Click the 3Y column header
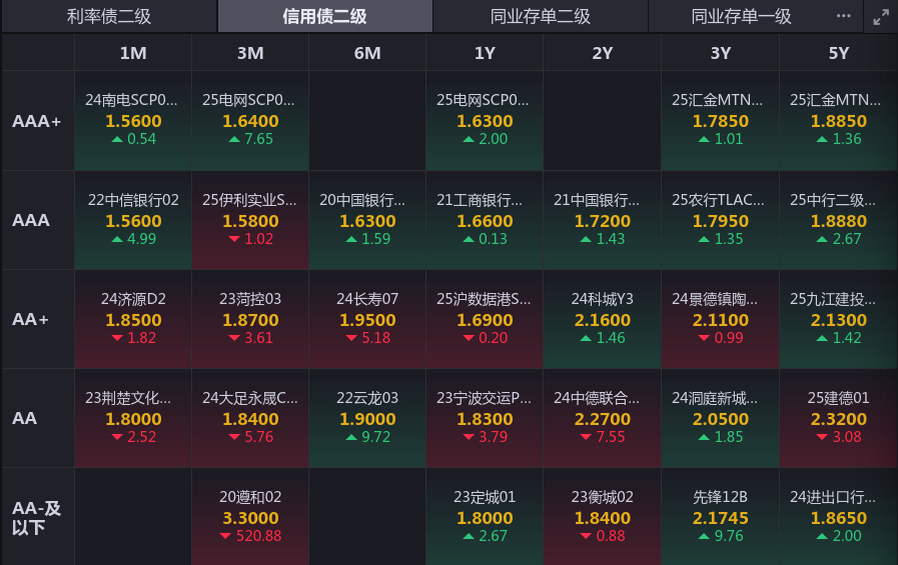 click(720, 53)
